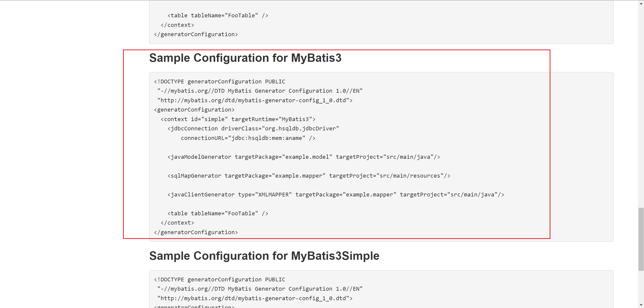
Task: Click the dtd URL line in the MyBatis3 block
Action: point(255,100)
